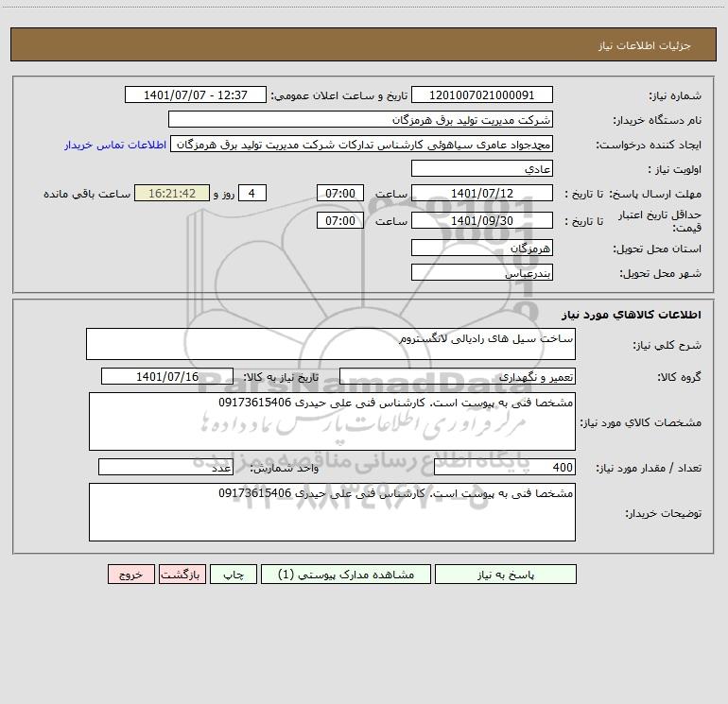Click label 'اولویت نیاز :'
Image resolution: width=728 pixels, height=704 pixels.
[x=675, y=170]
